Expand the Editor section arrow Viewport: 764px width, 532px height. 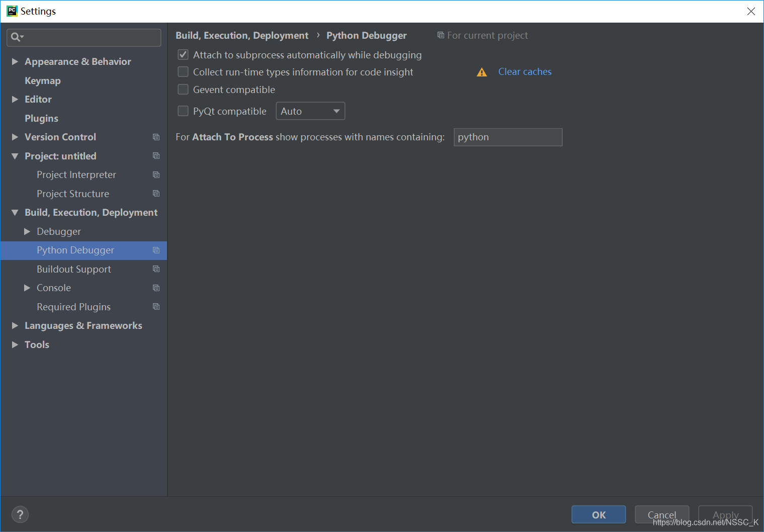[15, 100]
